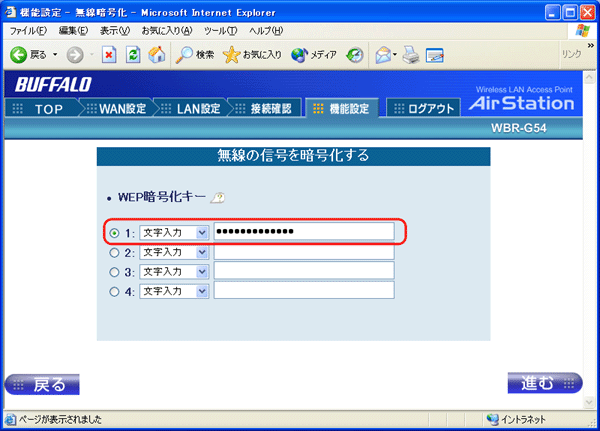Select WEP key radio button 2
Screen dimensions: 600x431
[x=114, y=253]
